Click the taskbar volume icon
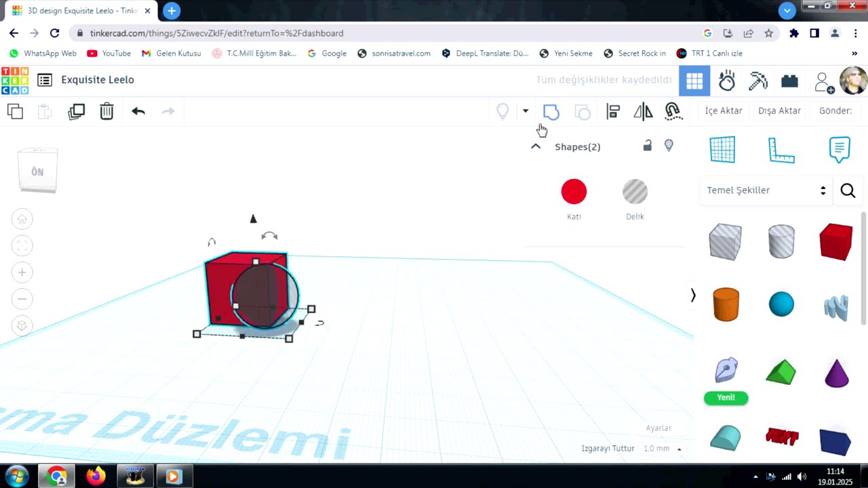868x488 pixels. [x=802, y=476]
